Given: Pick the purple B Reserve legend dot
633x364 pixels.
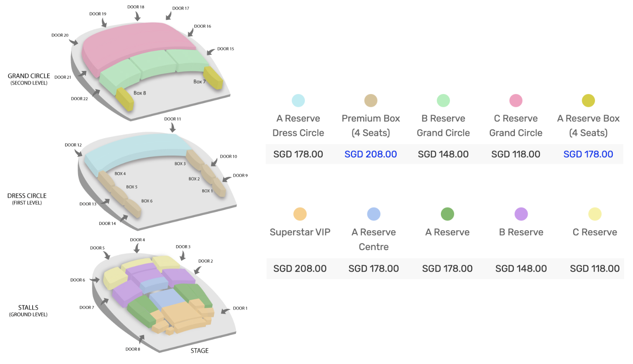Looking at the screenshot, I should (x=521, y=214).
